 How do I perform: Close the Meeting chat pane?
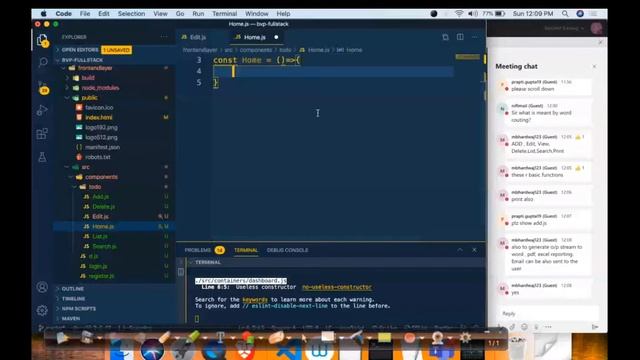pos(594,66)
